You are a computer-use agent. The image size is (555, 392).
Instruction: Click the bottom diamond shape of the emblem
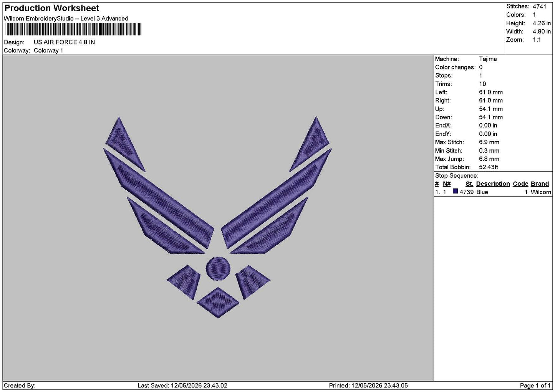pyautogui.click(x=218, y=303)
